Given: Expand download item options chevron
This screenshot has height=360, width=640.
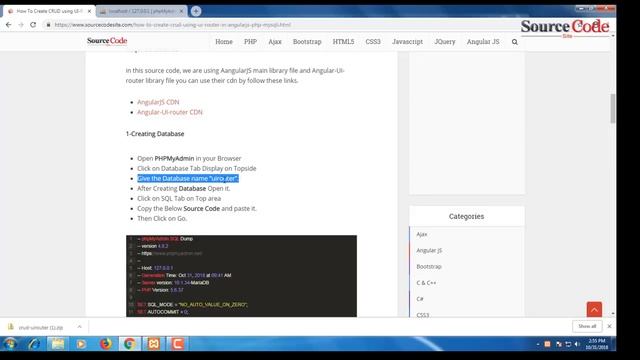Looking at the screenshot, I should click(x=79, y=327).
